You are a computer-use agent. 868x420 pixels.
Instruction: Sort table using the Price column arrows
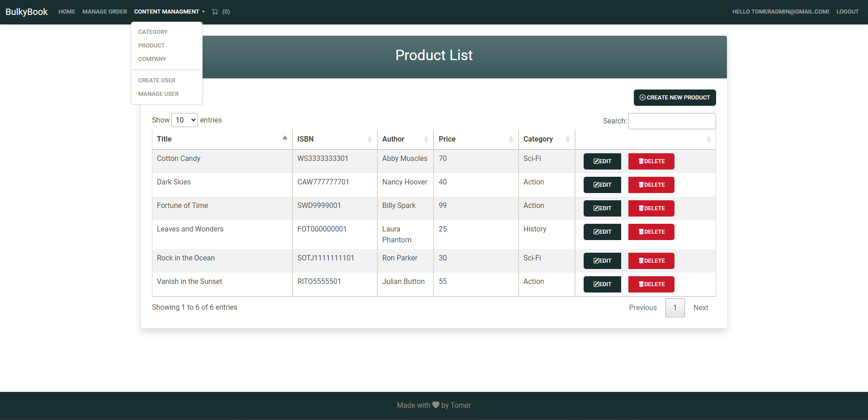point(510,139)
